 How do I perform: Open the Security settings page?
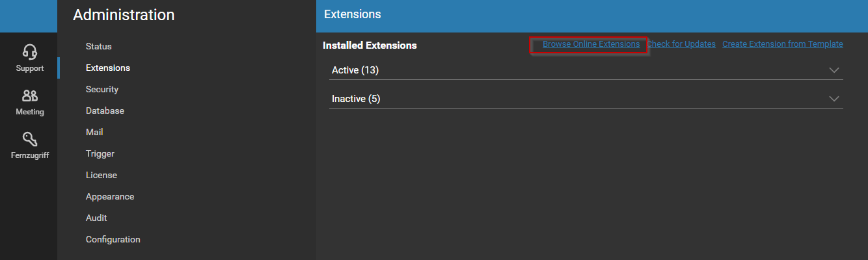point(102,89)
